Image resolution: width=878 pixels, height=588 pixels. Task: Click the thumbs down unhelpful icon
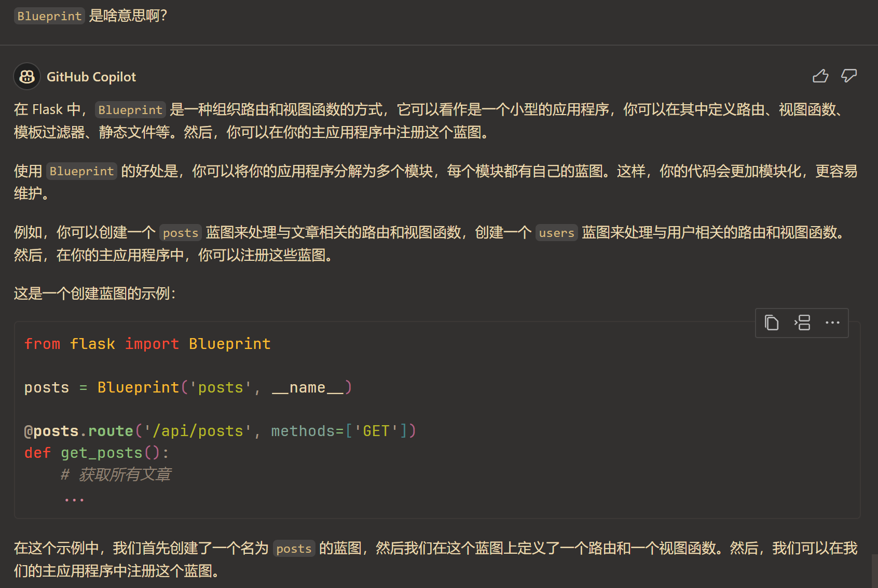pyautogui.click(x=849, y=76)
